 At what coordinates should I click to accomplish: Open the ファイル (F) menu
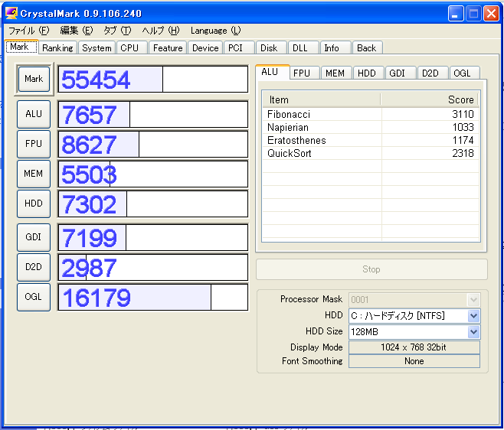pos(28,31)
